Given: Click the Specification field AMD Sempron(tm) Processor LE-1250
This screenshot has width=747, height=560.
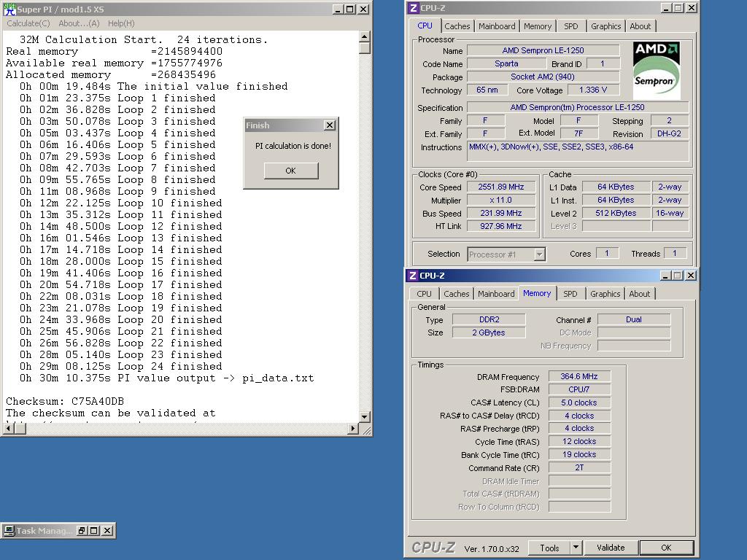Looking at the screenshot, I should [578, 108].
